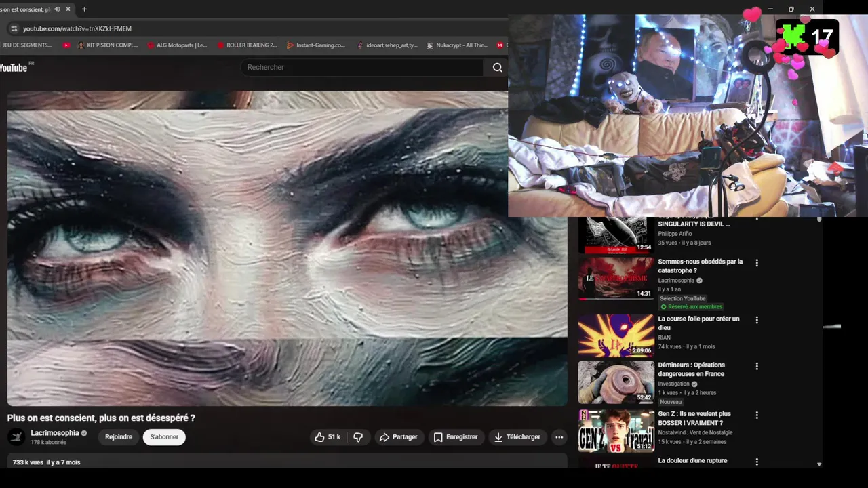868x488 pixels.
Task: Click the Nostalwind : Vent de Nostalgie channel name
Action: (695, 432)
